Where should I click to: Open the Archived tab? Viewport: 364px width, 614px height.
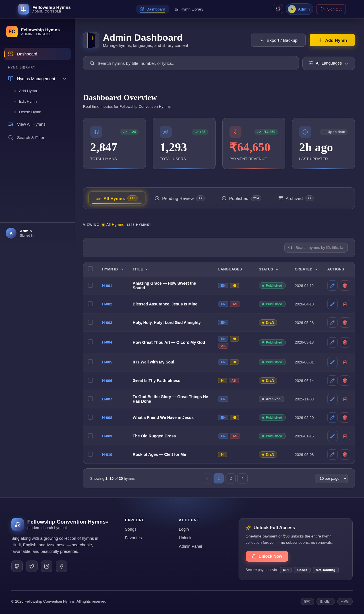click(296, 198)
